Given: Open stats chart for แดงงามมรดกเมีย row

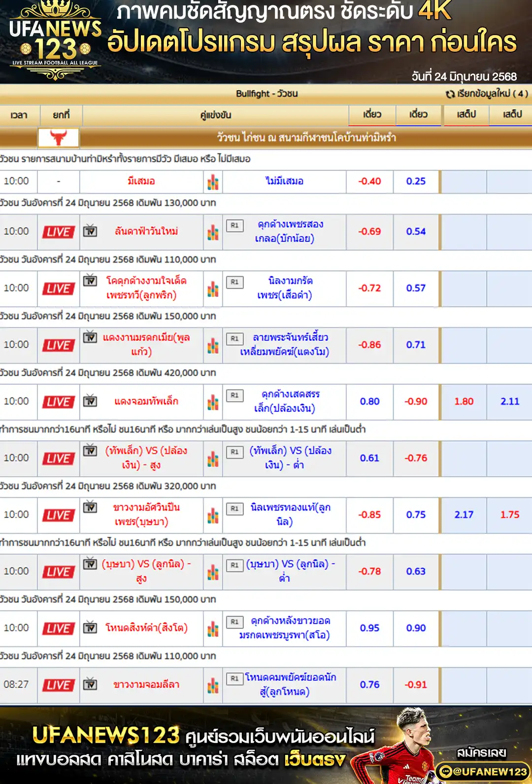Looking at the screenshot, I should [213, 345].
